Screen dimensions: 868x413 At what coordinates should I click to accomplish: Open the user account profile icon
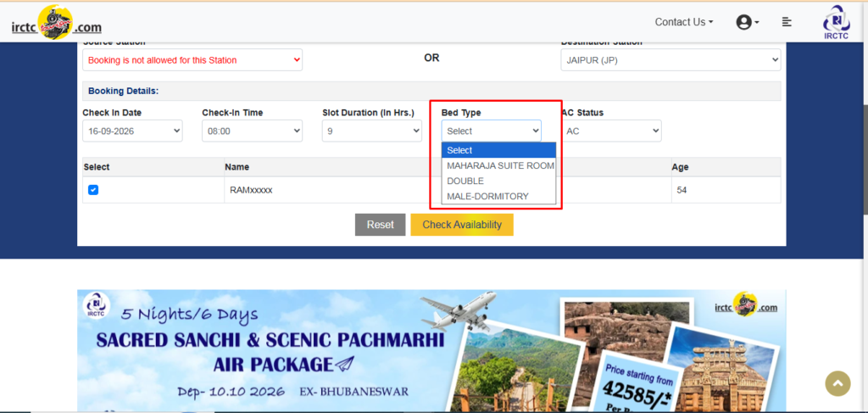coord(747,22)
